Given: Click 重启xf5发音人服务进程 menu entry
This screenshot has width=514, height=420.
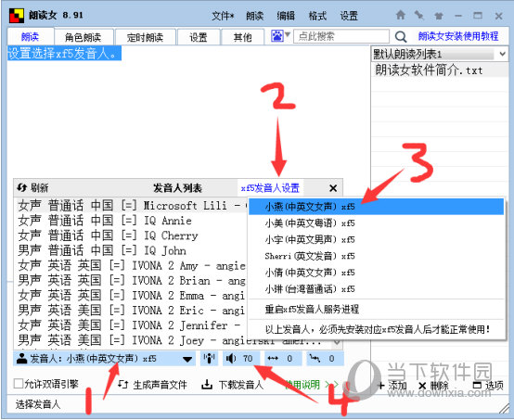Looking at the screenshot, I should (x=376, y=309).
